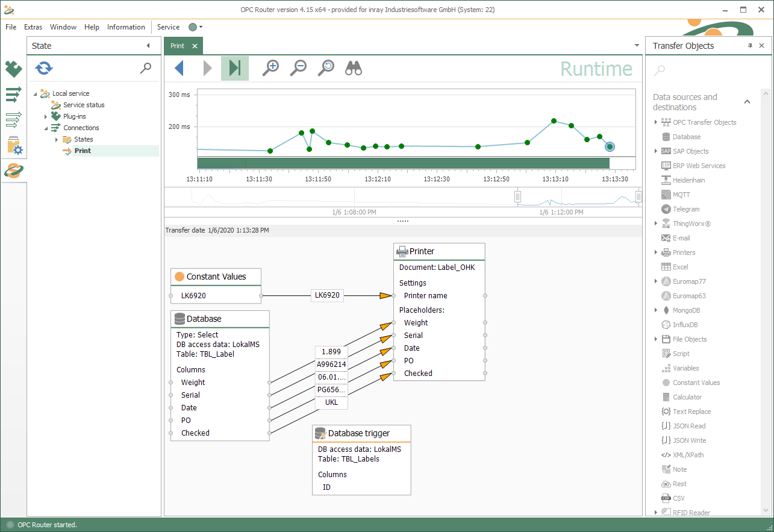Screen dimensions: 774x532
Task: Jump to latest transfer skip-to-end button
Action: coord(235,68)
